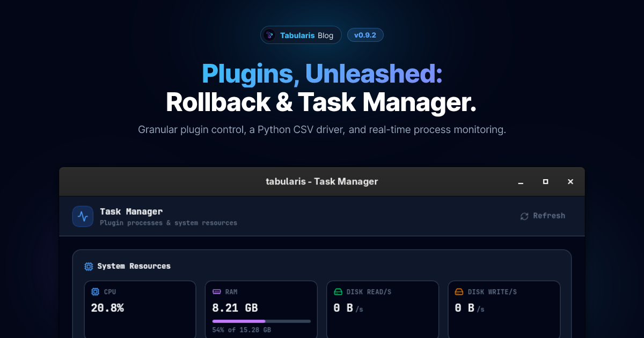
Task: Click the purple RAM memory stick icon
Action: coord(216,291)
